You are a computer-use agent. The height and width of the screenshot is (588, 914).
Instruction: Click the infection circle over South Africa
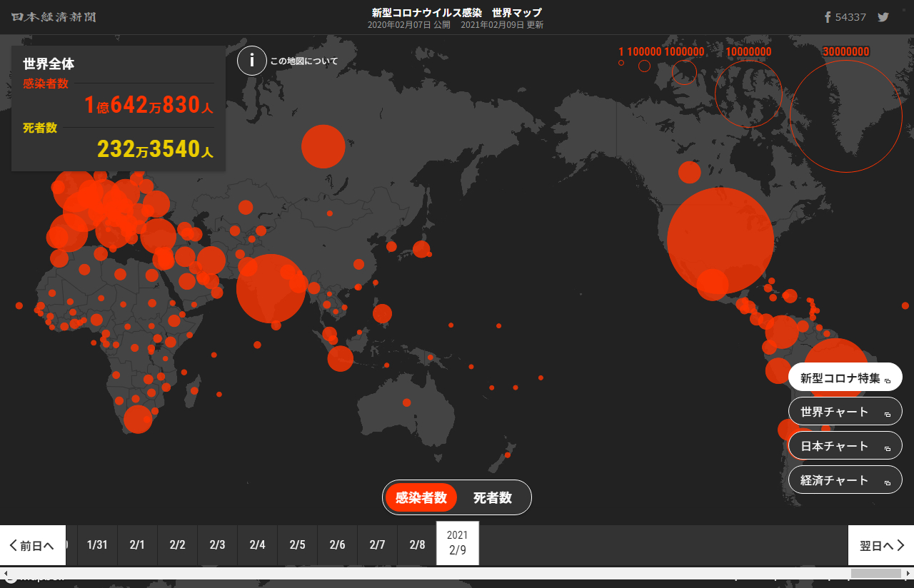[x=138, y=419]
